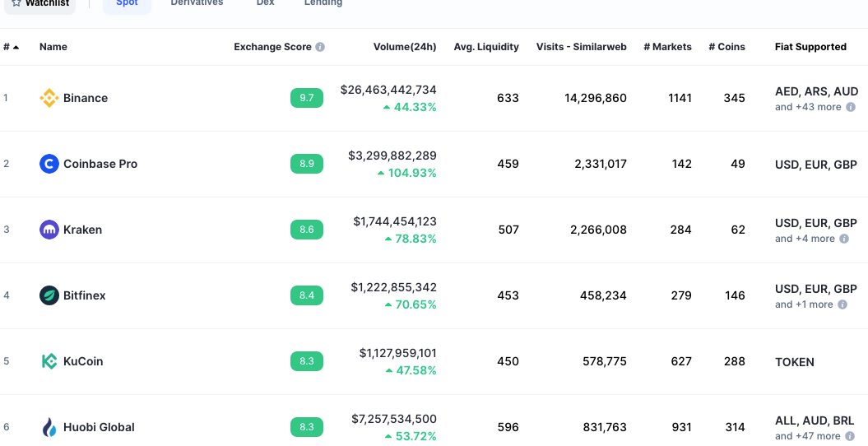
Task: Click Huobi Global's 8.3 score badge
Action: [x=307, y=427]
